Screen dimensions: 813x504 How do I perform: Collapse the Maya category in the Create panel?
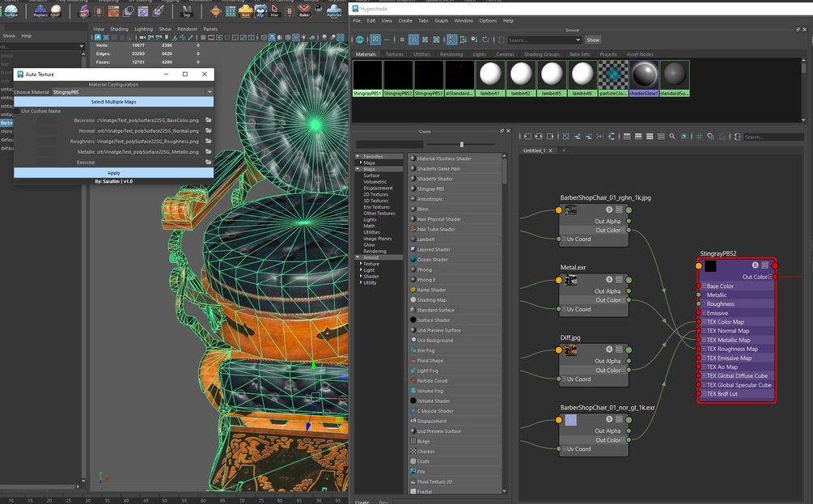(x=367, y=169)
